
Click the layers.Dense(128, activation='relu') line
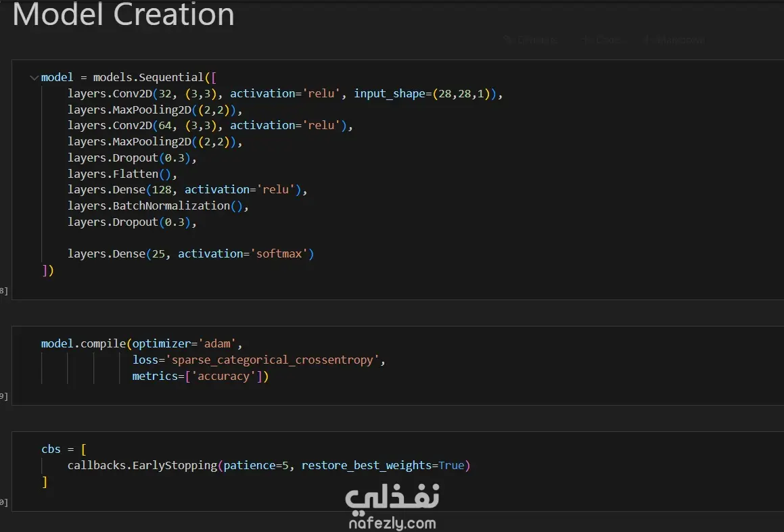[187, 190]
